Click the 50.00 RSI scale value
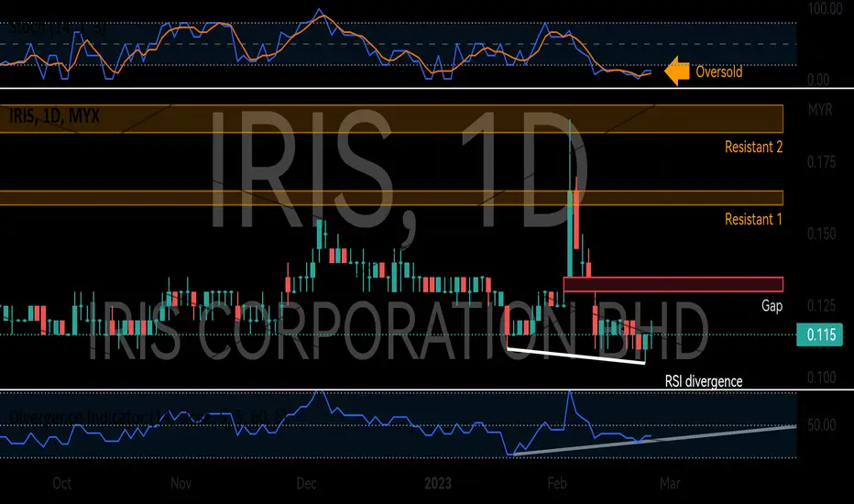This screenshot has width=854, height=504. [x=821, y=425]
